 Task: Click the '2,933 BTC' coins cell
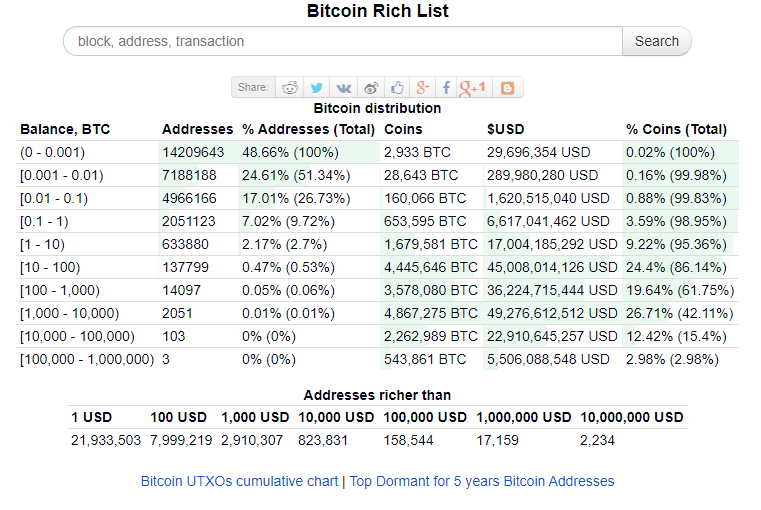click(417, 152)
